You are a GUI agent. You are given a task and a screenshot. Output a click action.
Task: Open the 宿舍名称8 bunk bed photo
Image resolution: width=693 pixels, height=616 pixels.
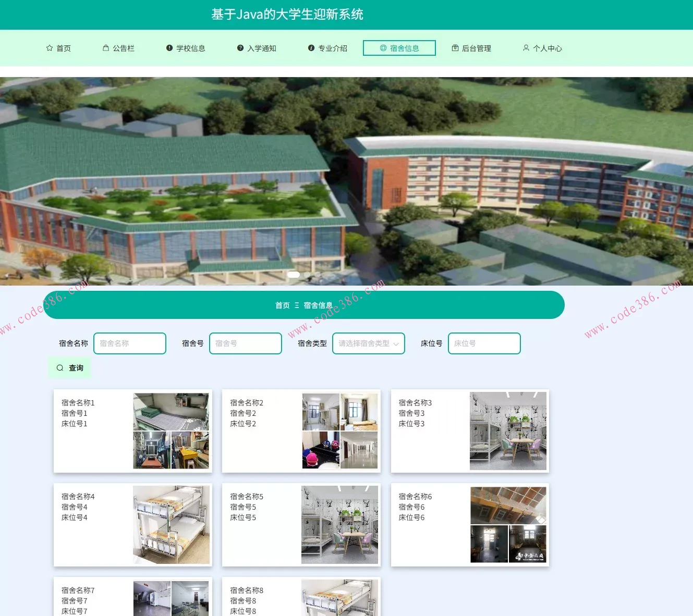coord(340,598)
